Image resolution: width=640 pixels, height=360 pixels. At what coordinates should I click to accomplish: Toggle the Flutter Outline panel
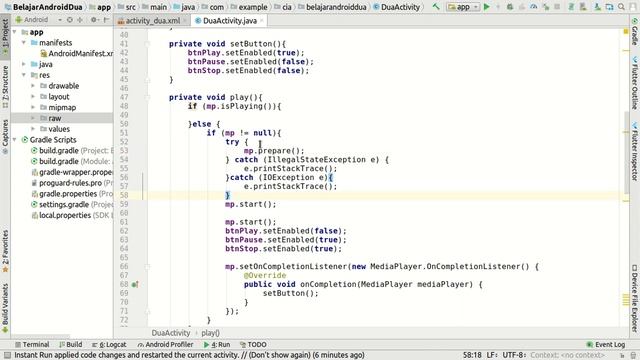635,83
